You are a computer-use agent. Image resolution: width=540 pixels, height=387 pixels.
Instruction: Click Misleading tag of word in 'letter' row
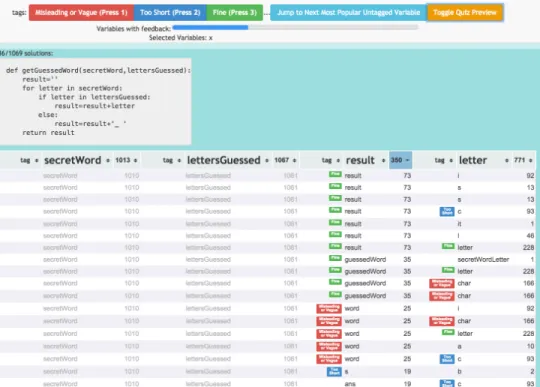[x=329, y=334]
